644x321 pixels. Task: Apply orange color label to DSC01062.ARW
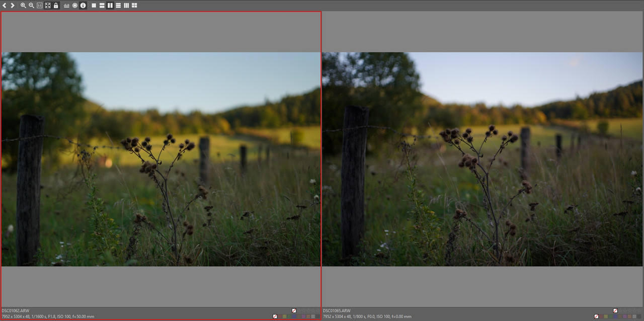click(x=308, y=316)
